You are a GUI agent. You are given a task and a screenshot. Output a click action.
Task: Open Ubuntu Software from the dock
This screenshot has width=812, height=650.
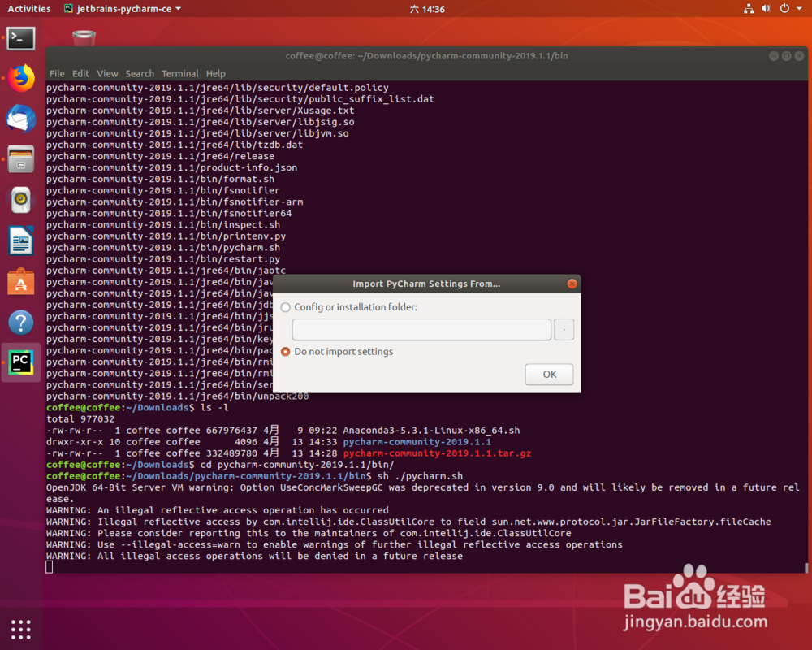[21, 281]
